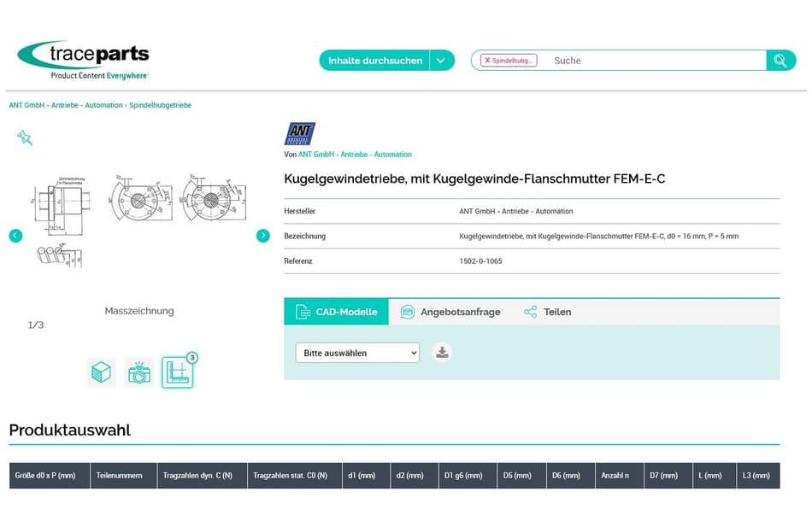812x521 pixels.
Task: Click the Anzahl n column header
Action: point(620,476)
